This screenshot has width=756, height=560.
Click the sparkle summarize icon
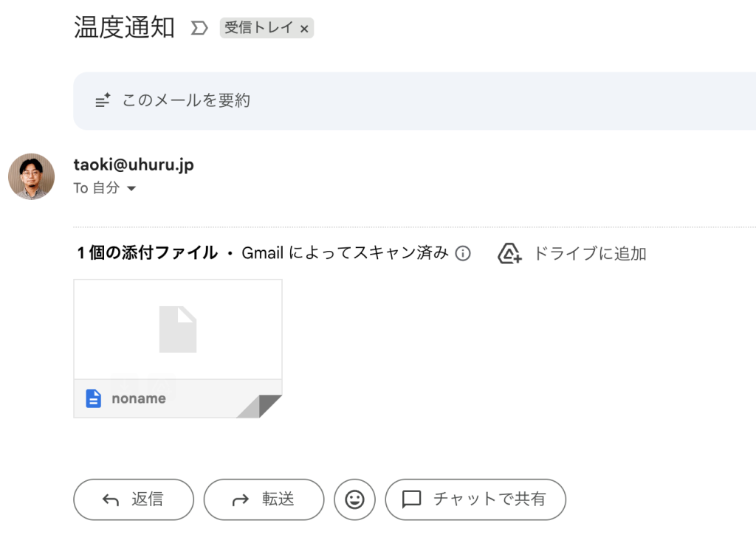(x=103, y=101)
